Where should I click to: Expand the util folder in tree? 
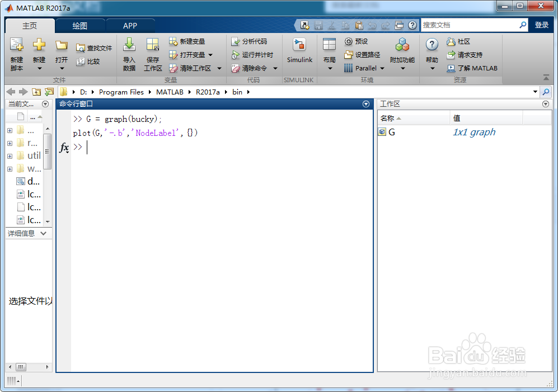tap(10, 156)
